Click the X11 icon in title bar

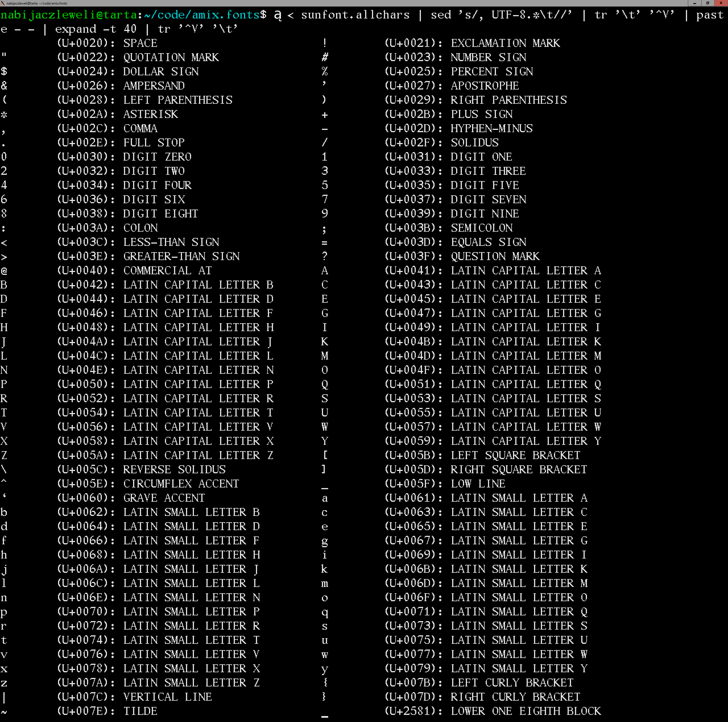point(3,3)
